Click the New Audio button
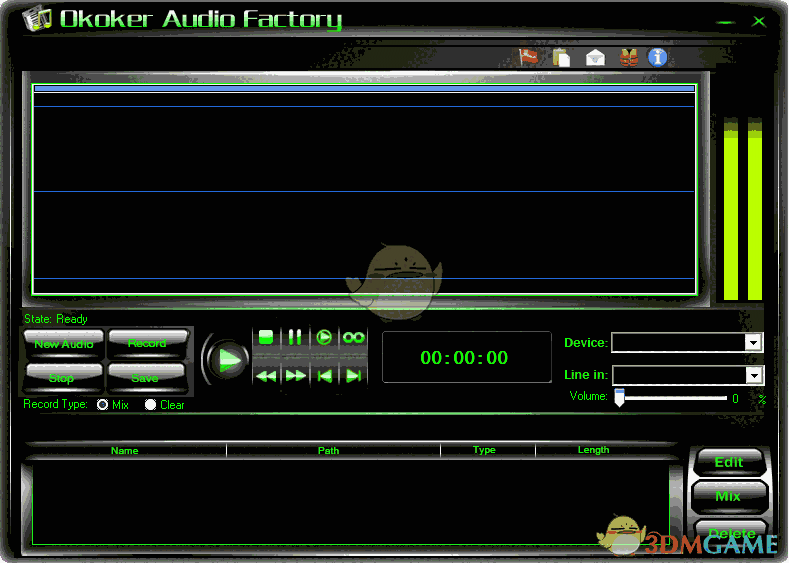 64,344
